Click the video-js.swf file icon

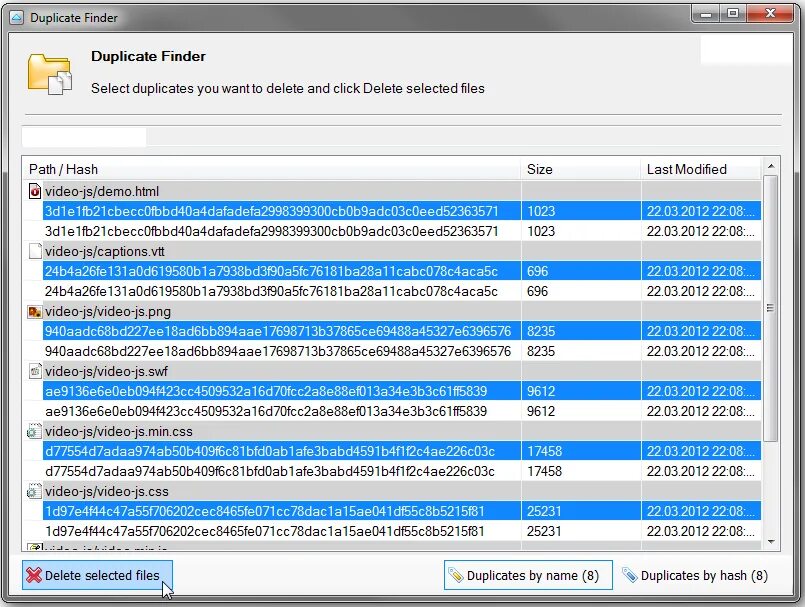(x=35, y=371)
